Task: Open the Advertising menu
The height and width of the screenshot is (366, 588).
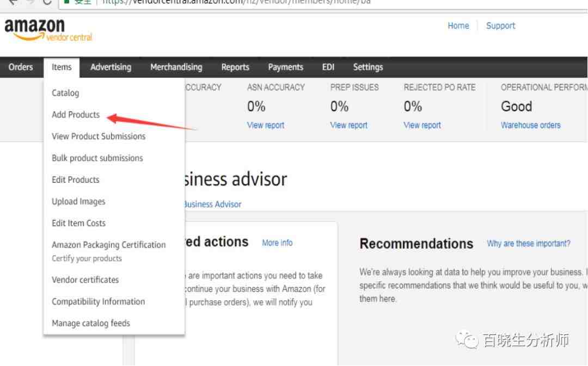Action: click(111, 67)
